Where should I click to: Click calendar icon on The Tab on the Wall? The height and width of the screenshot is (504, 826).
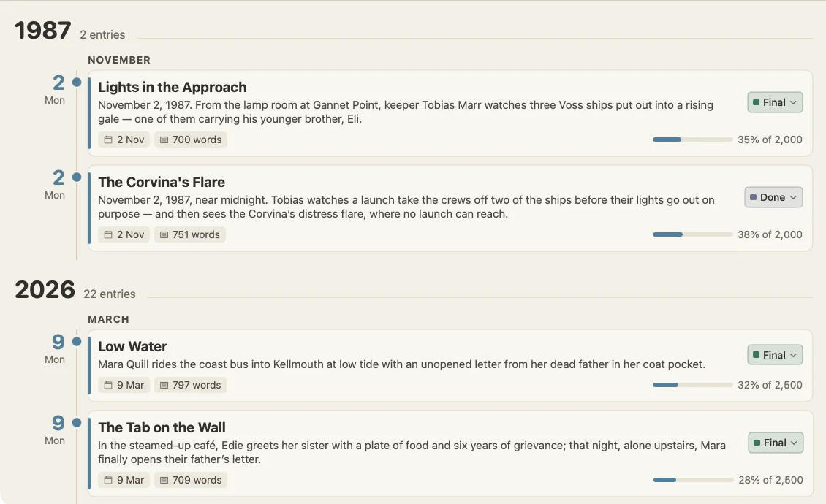point(108,480)
